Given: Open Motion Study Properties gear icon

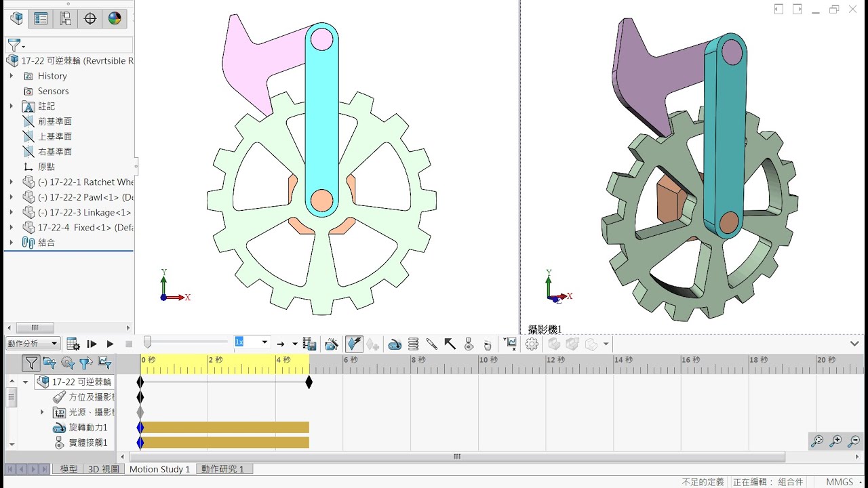Looking at the screenshot, I should click(x=532, y=344).
